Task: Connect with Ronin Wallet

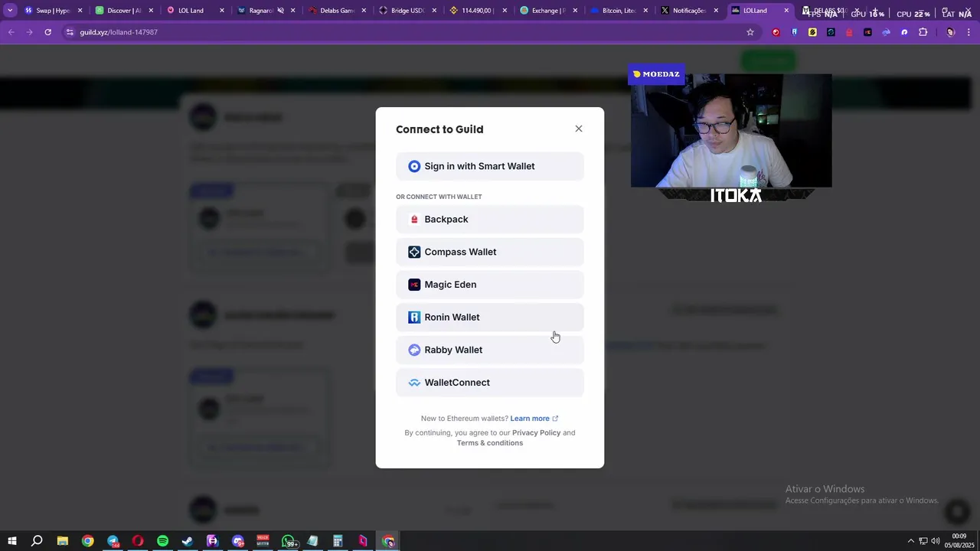Action: tap(490, 317)
